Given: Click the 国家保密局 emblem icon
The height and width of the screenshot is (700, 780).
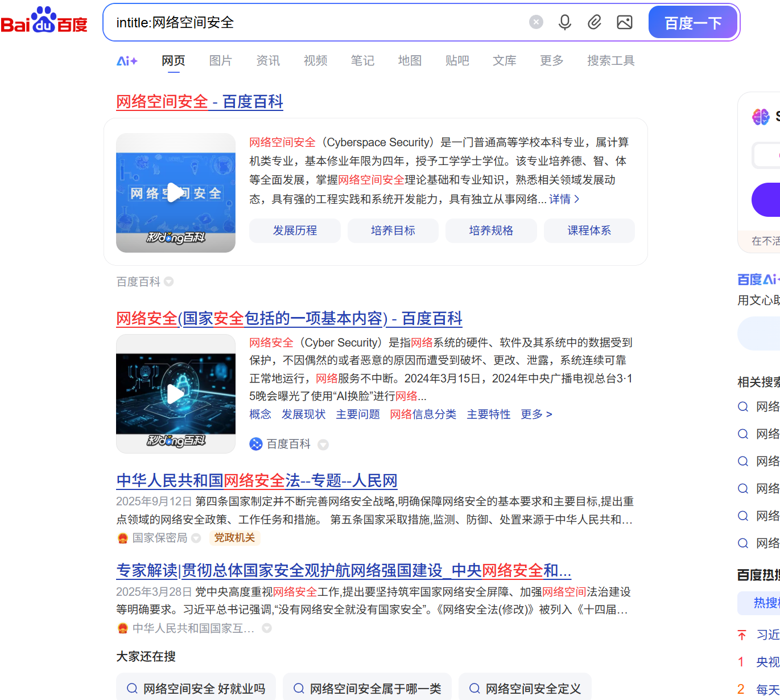Looking at the screenshot, I should coord(122,538).
